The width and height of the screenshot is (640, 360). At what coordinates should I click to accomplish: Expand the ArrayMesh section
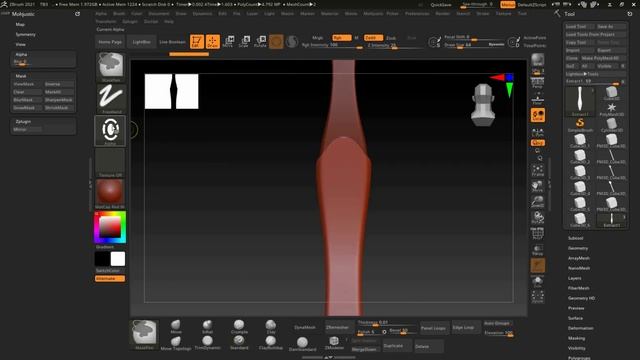click(579, 258)
